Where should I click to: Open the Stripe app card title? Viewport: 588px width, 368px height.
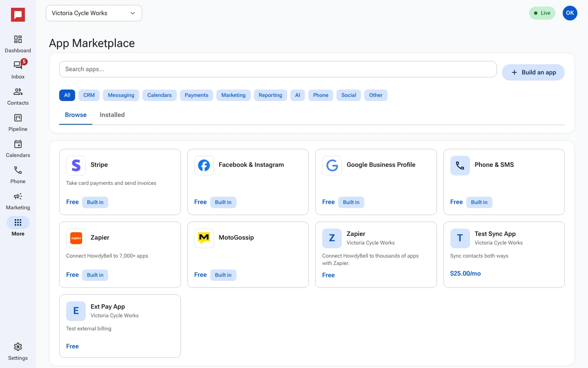[99, 165]
